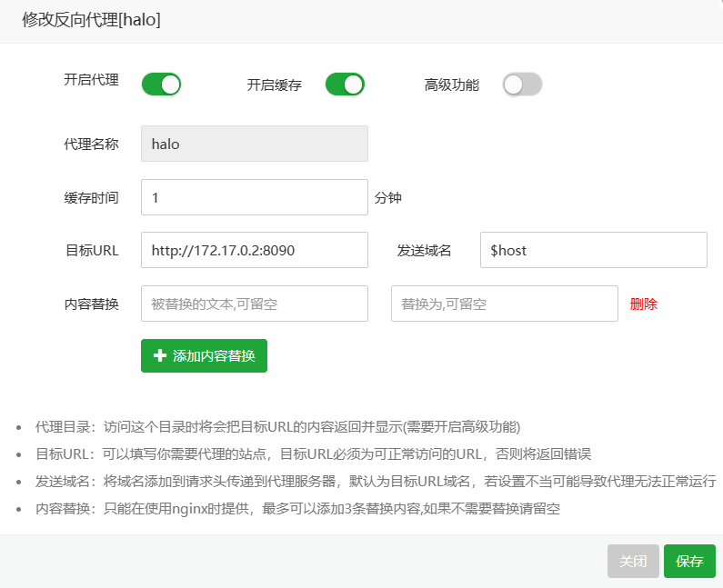Click the 开启缓存 label

(275, 85)
